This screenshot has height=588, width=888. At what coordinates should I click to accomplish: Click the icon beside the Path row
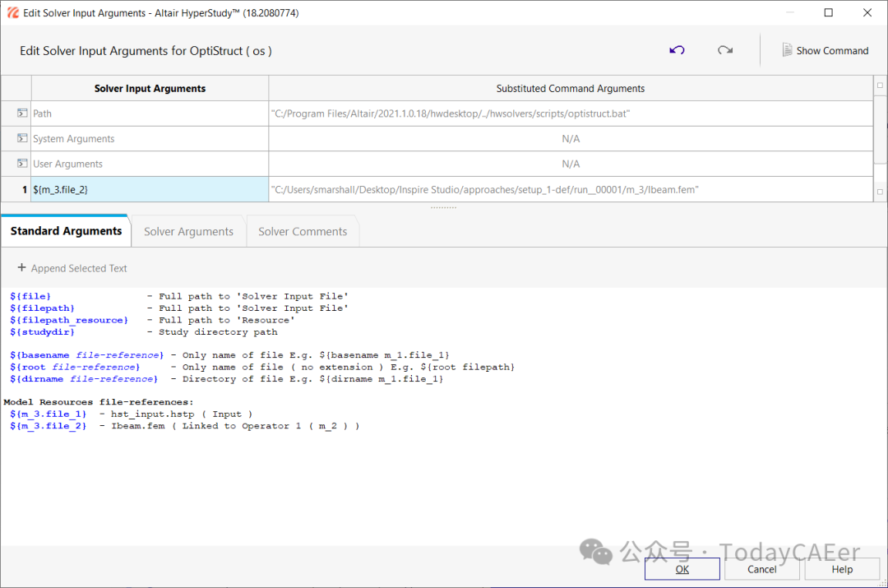point(22,113)
